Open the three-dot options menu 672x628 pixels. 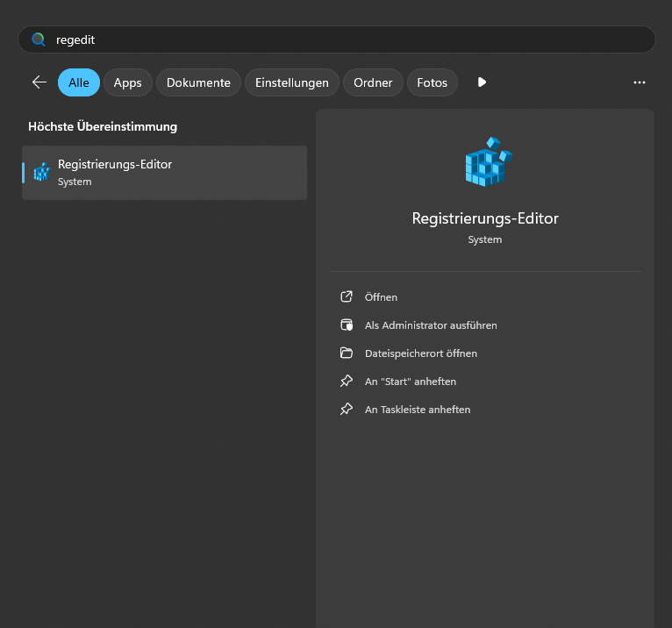[x=640, y=82]
